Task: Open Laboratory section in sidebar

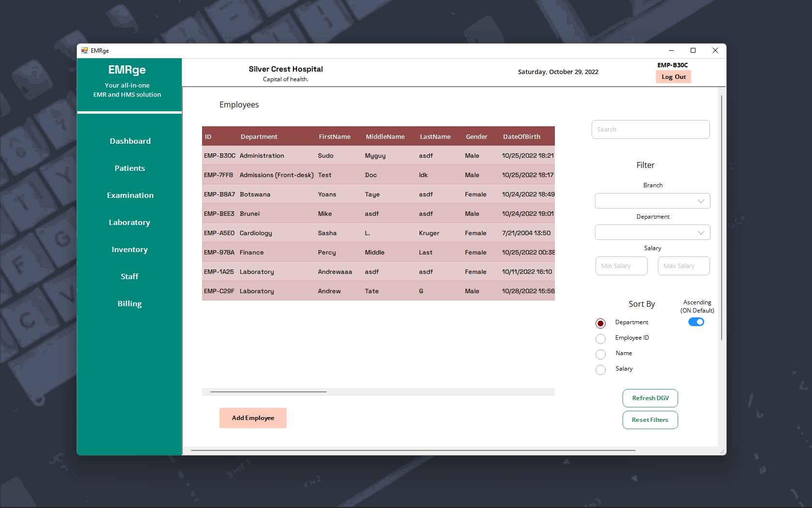Action: pos(130,222)
